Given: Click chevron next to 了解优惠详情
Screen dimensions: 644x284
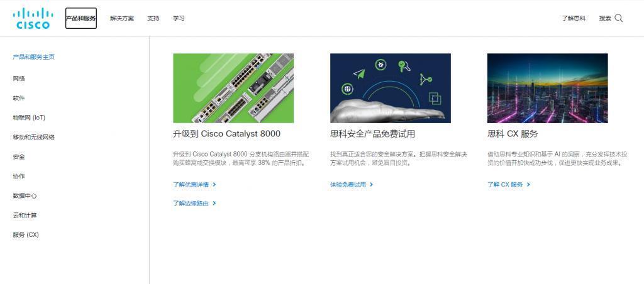Looking at the screenshot, I should pyautogui.click(x=214, y=185).
